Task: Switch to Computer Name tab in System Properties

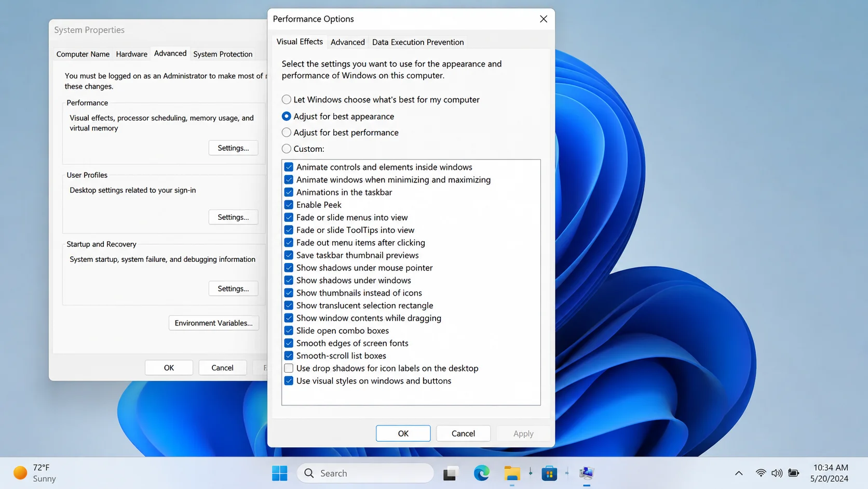Action: [83, 54]
